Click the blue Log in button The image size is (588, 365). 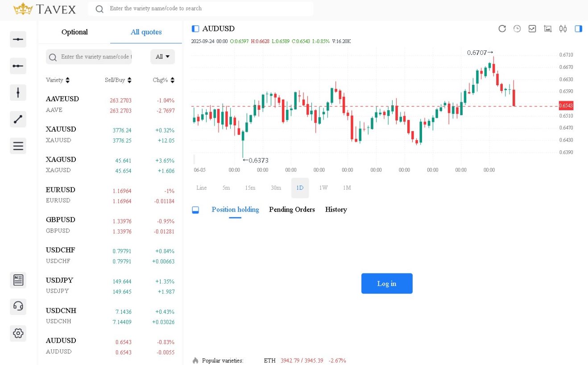(386, 283)
